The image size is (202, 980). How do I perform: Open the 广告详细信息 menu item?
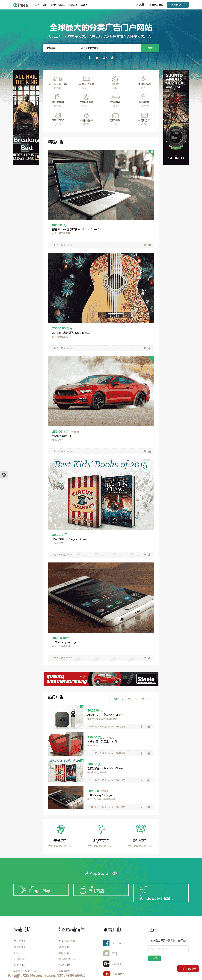(x=58, y=5)
